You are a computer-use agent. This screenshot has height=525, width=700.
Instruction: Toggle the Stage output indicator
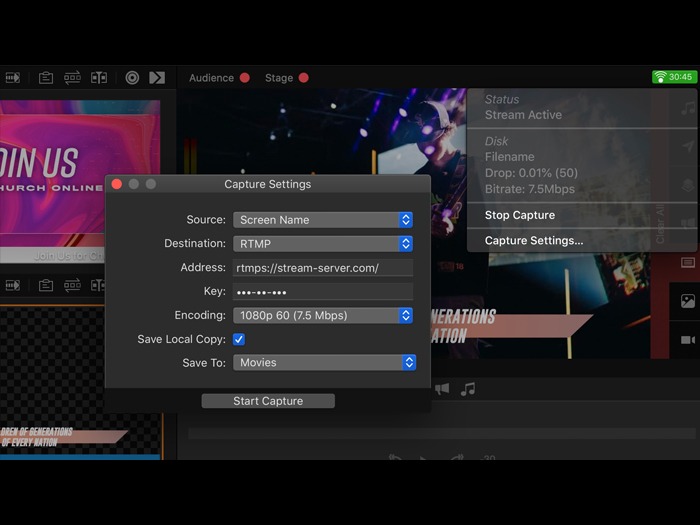304,78
